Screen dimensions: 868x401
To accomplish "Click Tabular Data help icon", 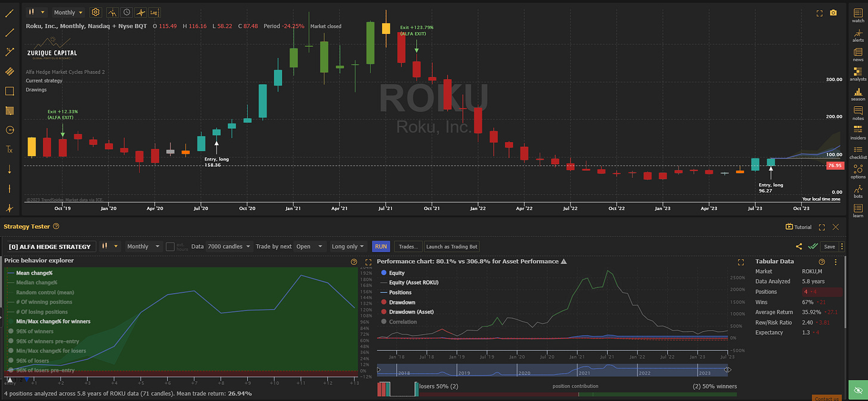I will pyautogui.click(x=822, y=261).
